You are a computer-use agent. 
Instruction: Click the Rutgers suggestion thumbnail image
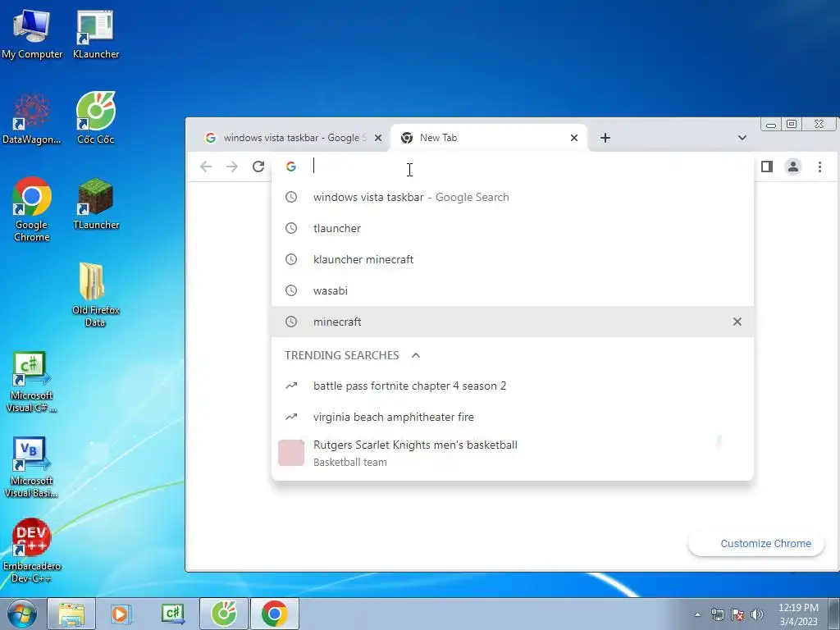point(291,453)
